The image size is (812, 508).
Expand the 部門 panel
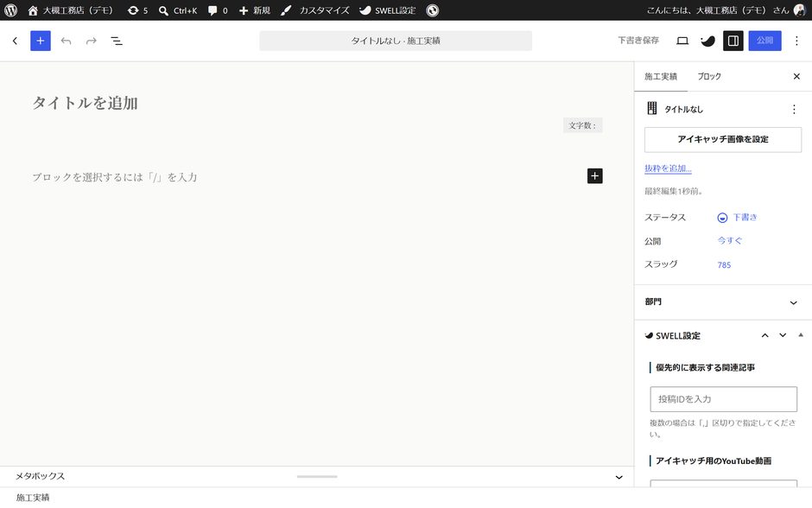[x=723, y=302]
